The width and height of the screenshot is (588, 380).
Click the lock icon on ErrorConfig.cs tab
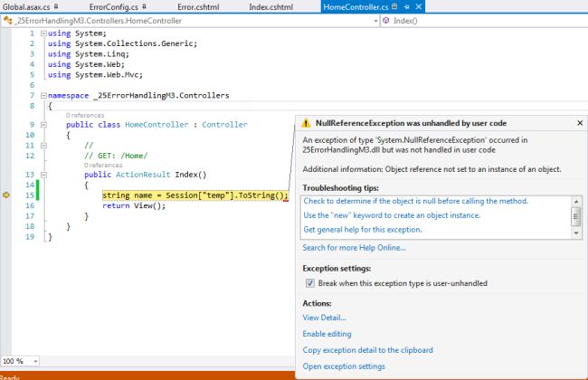click(x=145, y=6)
